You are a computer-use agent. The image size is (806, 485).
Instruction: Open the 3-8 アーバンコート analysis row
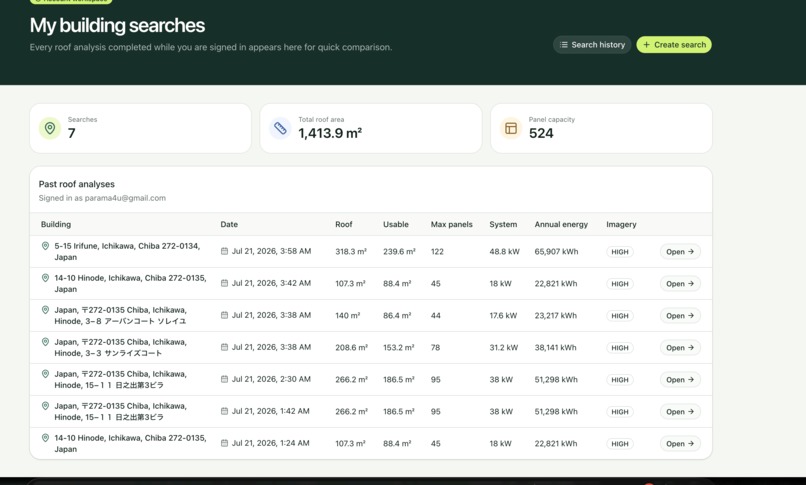click(x=680, y=315)
